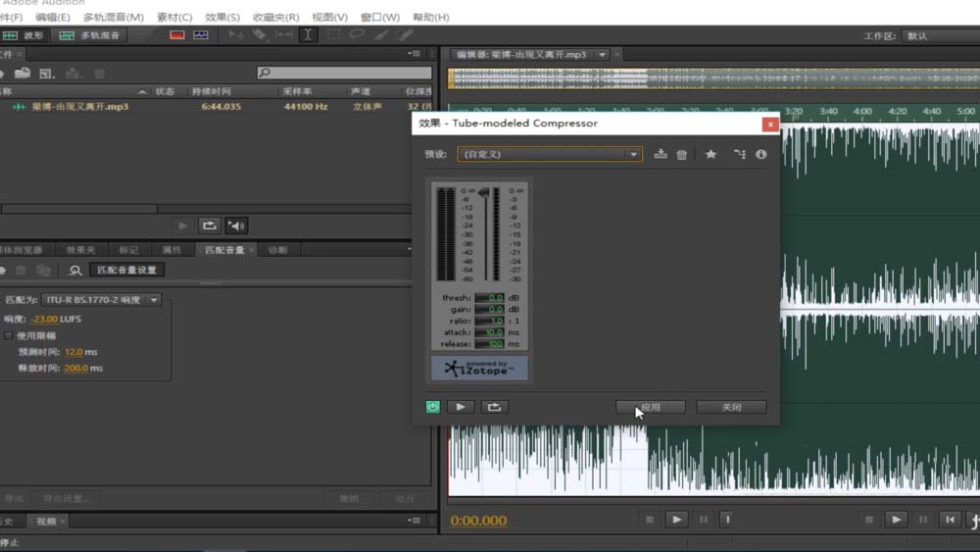Screen dimensions: 980x552
Task: Select the Lasso Selection tool
Action: [357, 35]
